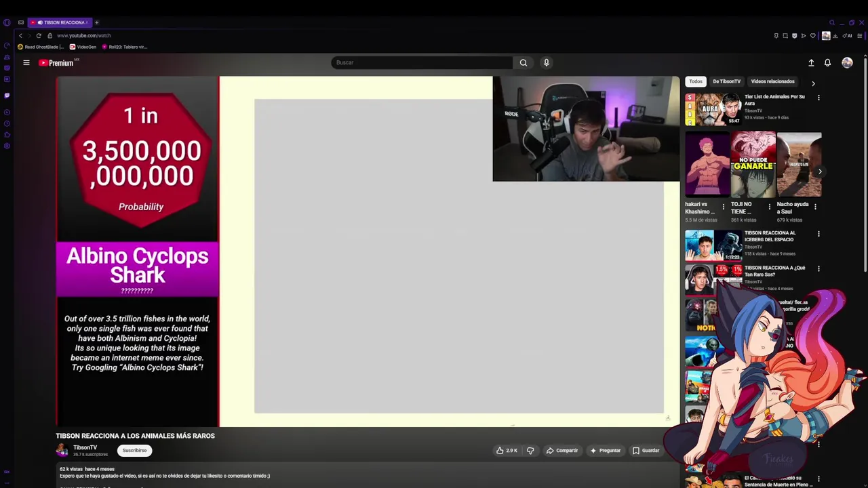Click the Buscar search input field
The image size is (868, 488).
tap(422, 62)
